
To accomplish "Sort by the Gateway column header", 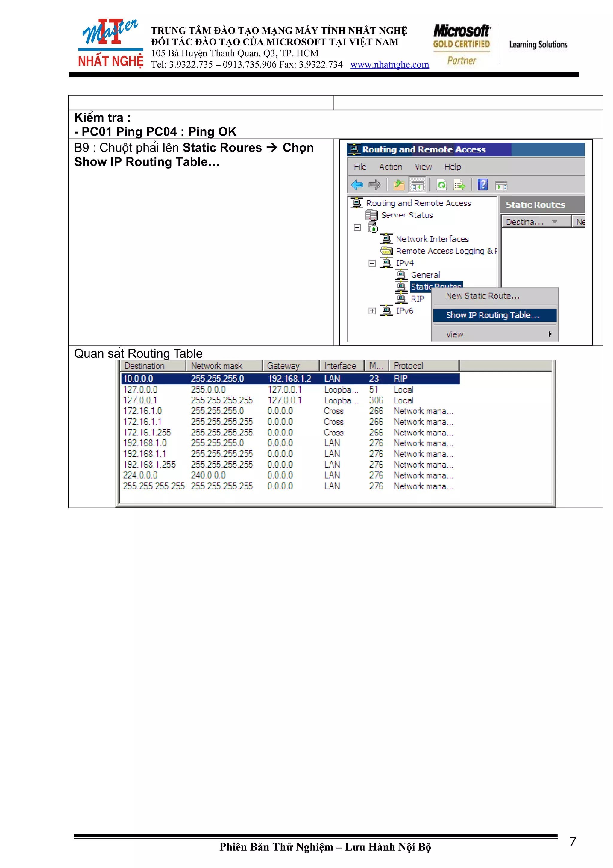I will tap(291, 366).
